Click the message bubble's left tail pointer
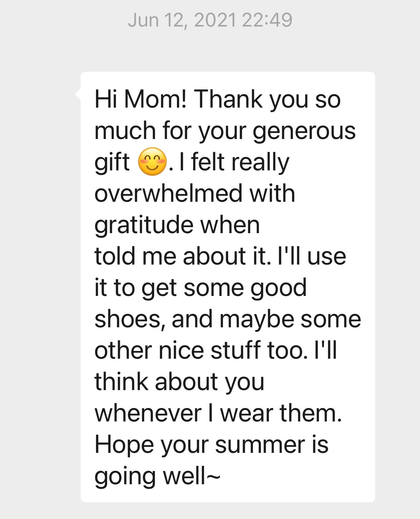Screen dimensions: 420x519 click(x=78, y=93)
